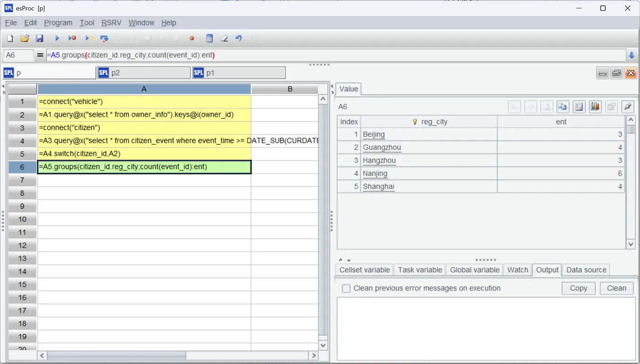Viewport: 640px width, 364px height.
Task: Pin the A6 value with the pushpin icon
Action: pos(628,107)
